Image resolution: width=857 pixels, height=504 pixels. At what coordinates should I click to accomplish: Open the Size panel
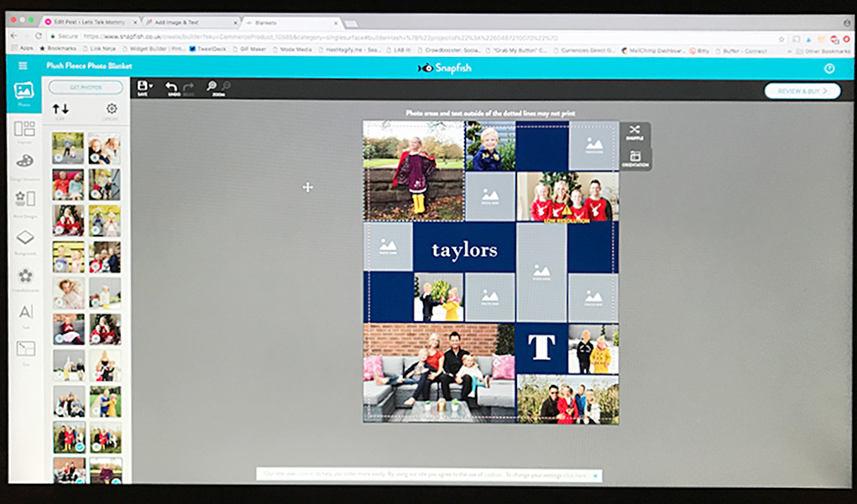26,351
